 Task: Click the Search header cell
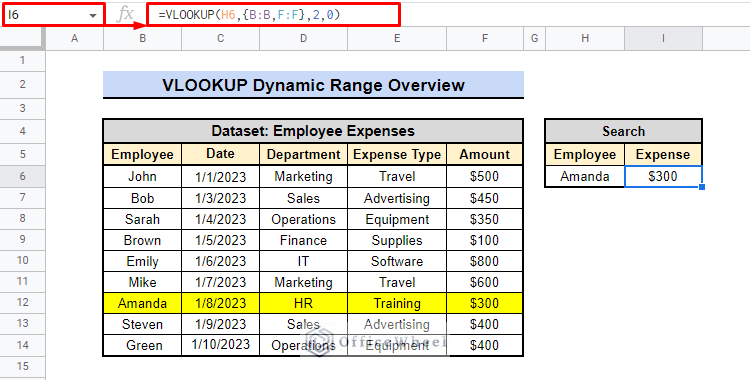[x=624, y=131]
